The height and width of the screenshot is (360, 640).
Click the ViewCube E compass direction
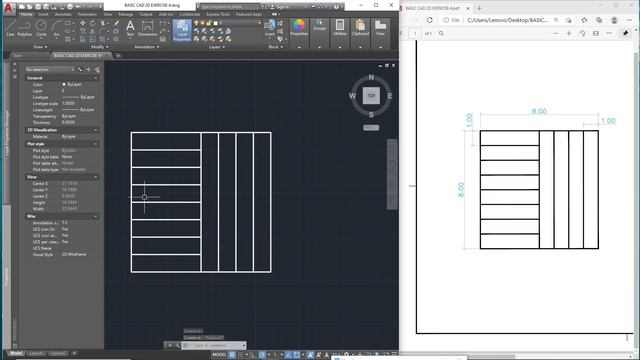390,96
